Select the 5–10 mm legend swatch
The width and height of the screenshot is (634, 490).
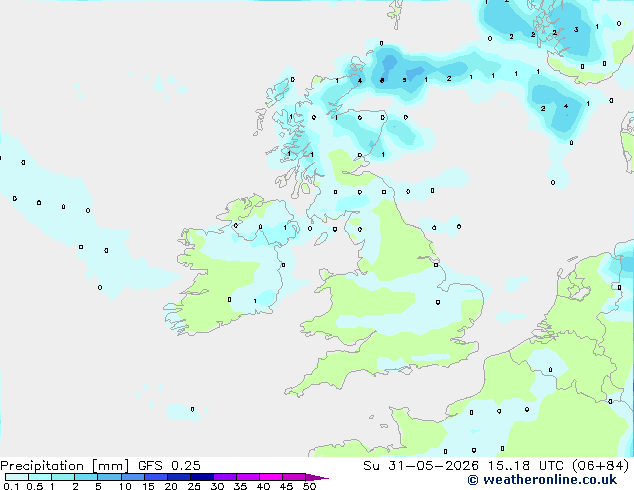pyautogui.click(x=109, y=477)
